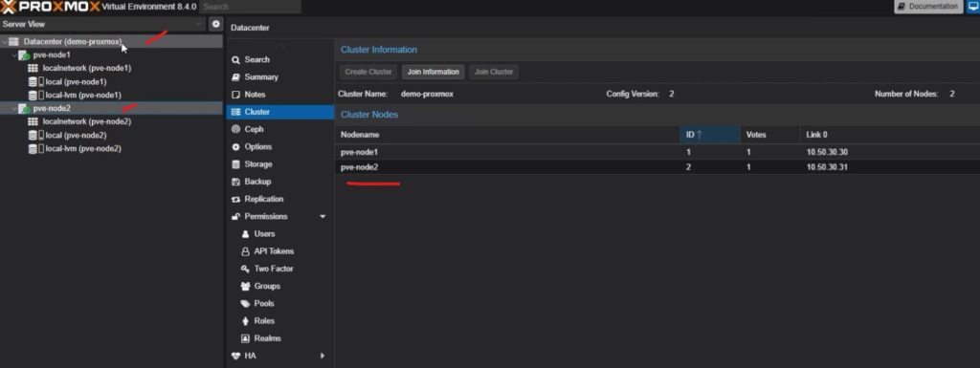Collapse the pve-node1 tree branch
The height and width of the screenshot is (368, 980).
pos(14,54)
